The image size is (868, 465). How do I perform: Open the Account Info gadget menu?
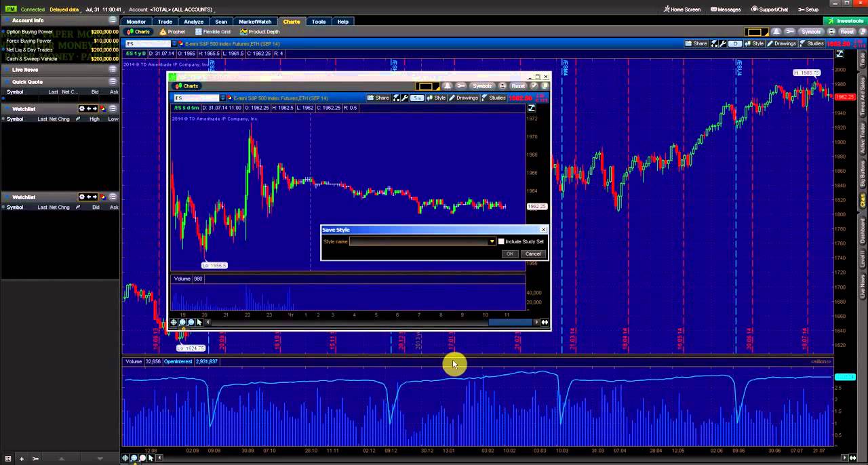(113, 20)
